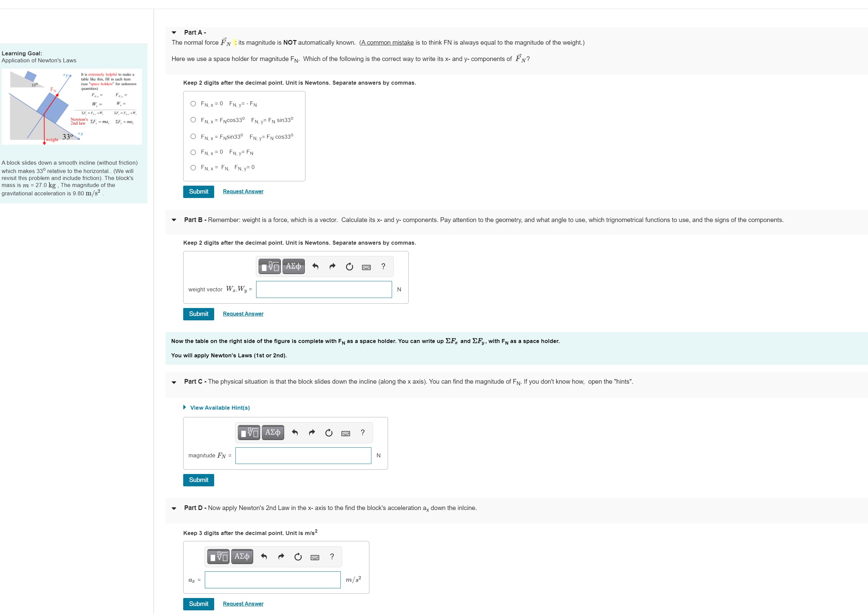Click reset icon in Part D toolbar
Image resolution: width=868 pixels, height=614 pixels.
click(298, 556)
